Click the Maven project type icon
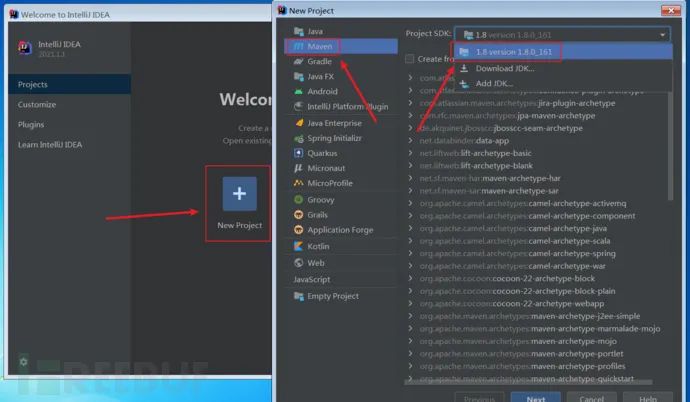This screenshot has width=690, height=402. [299, 46]
